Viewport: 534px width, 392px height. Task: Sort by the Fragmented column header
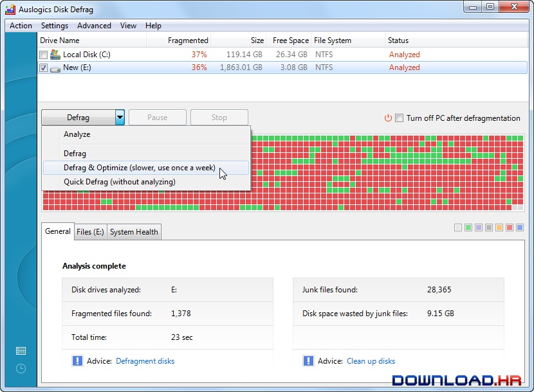pyautogui.click(x=178, y=40)
